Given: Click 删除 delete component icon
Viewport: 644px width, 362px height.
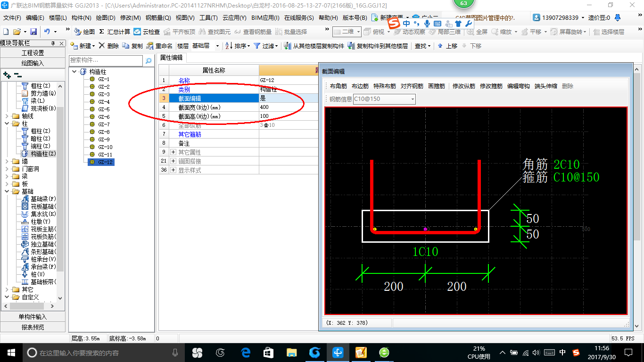Looking at the screenshot, I should [109, 46].
